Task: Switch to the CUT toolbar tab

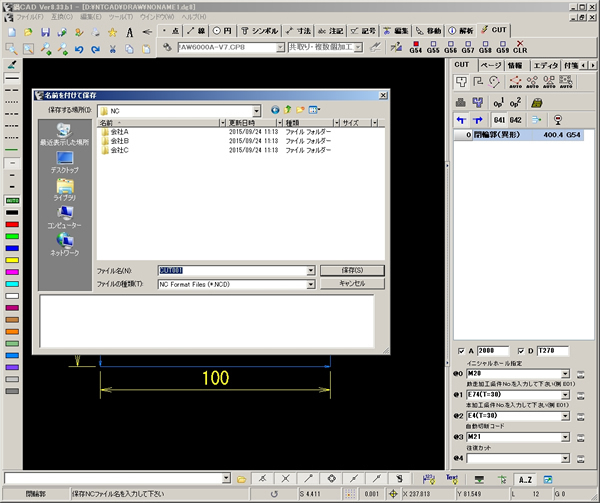Action: pyautogui.click(x=494, y=30)
